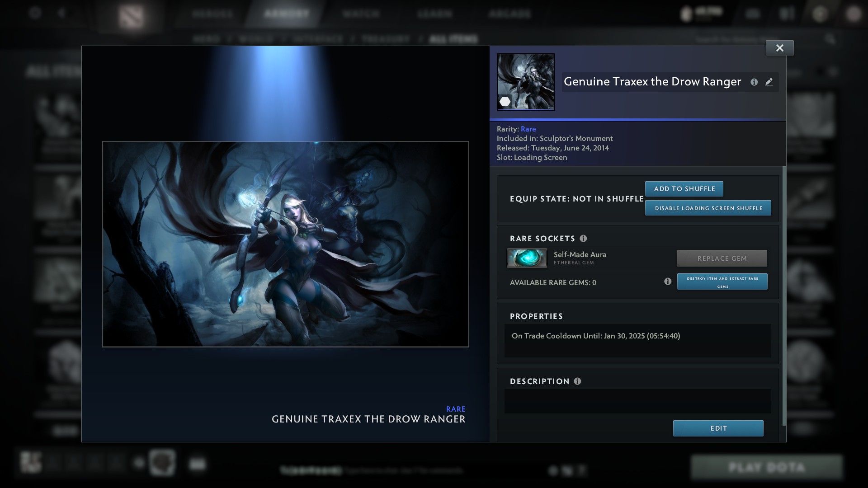
Task: Destroy item and extract rare gems
Action: point(722,282)
